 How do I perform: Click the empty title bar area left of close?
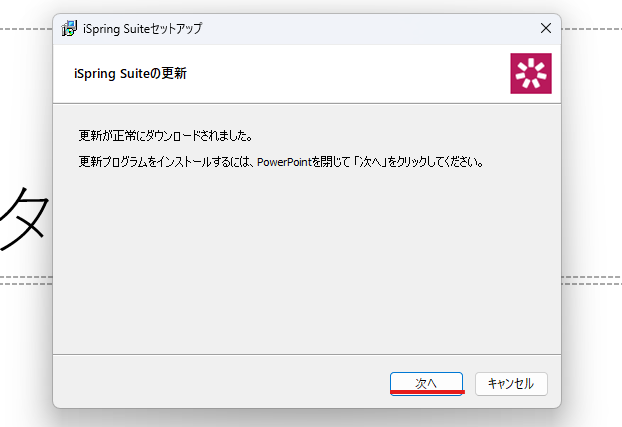369,29
